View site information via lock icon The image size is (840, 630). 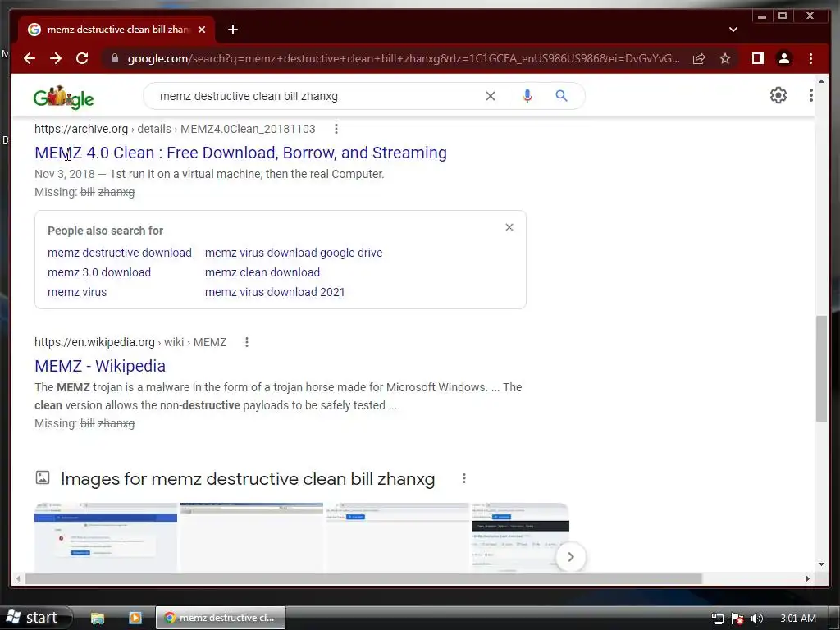[115, 58]
